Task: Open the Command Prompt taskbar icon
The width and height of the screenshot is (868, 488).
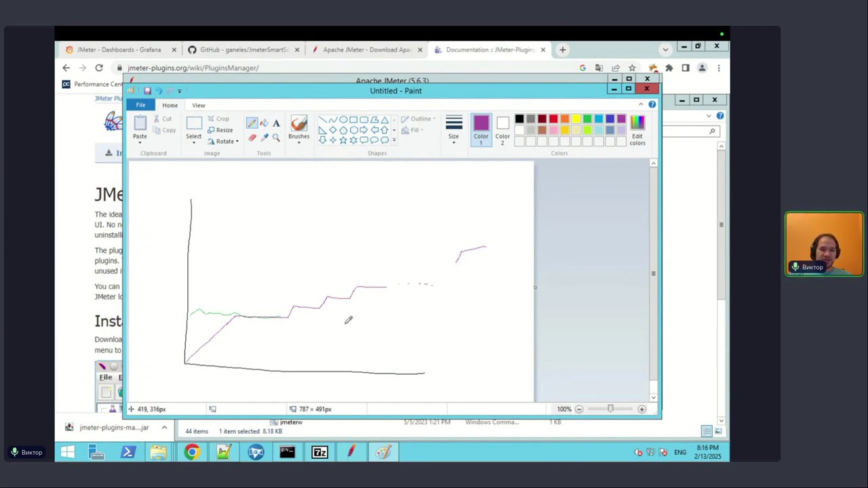Action: (288, 452)
